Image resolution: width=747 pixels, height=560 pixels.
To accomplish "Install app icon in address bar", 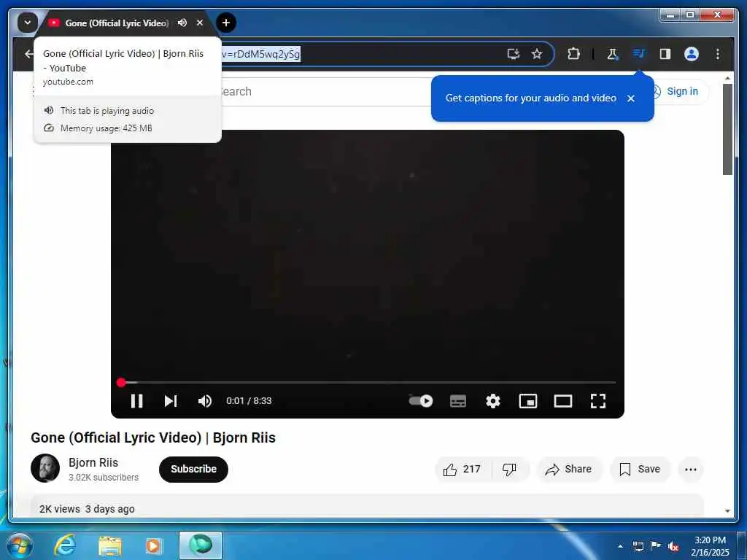I will [513, 54].
